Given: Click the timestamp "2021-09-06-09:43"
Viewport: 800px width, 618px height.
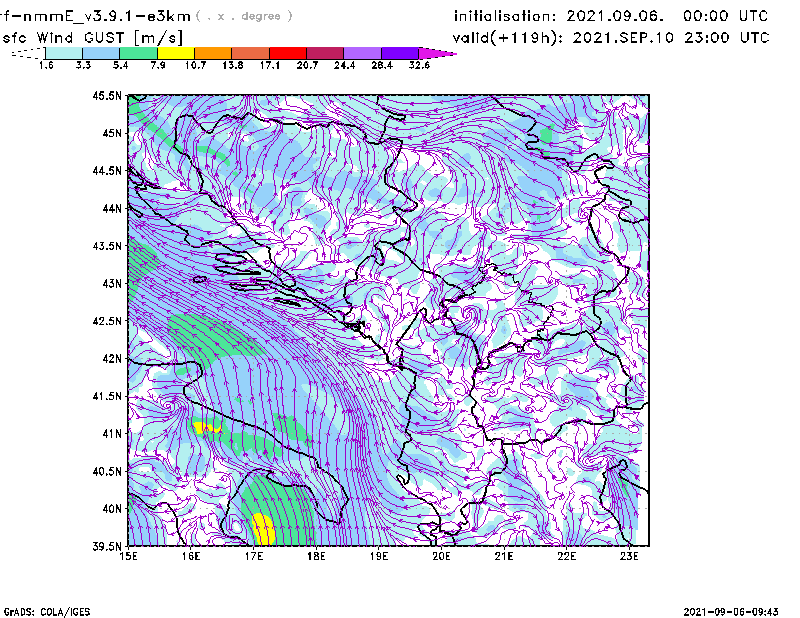Looking at the screenshot, I should [x=731, y=612].
